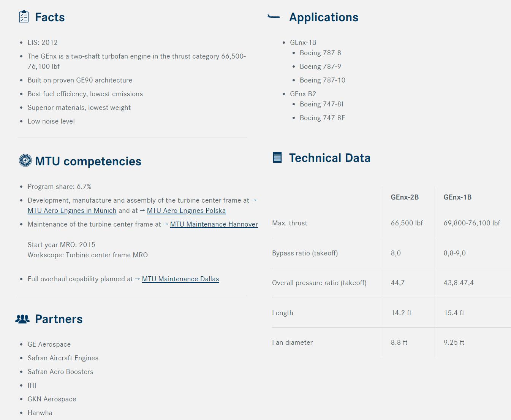Click the 'IHI' partner entry
The height and width of the screenshot is (420, 511).
(x=32, y=385)
